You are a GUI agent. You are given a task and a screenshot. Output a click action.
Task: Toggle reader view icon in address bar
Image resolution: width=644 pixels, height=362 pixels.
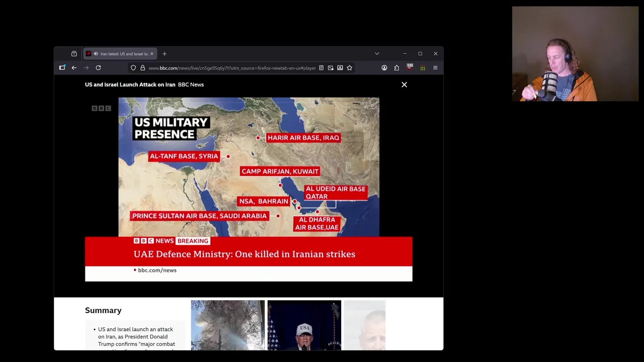tap(321, 68)
